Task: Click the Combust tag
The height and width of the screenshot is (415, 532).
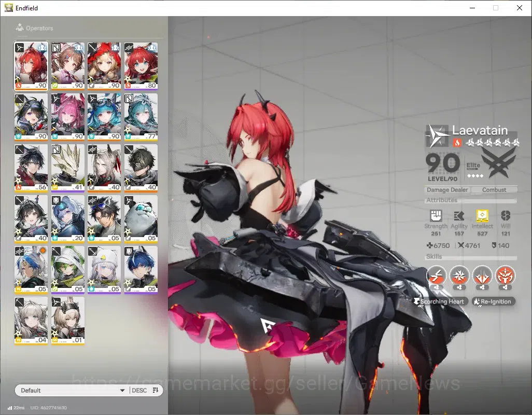Action: coord(494,190)
